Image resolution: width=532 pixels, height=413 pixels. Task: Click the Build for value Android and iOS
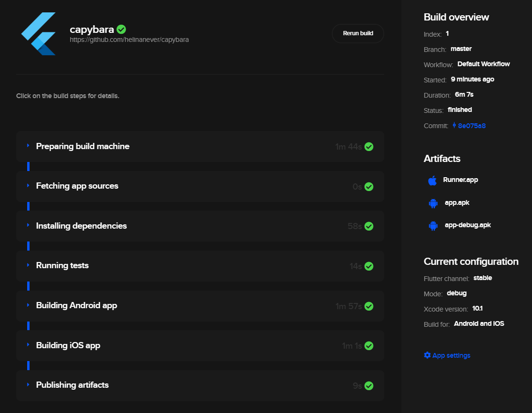479,324
